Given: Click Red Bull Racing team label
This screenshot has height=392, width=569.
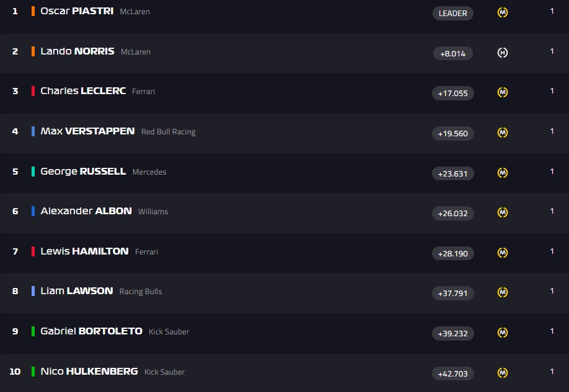Looking at the screenshot, I should tap(168, 132).
